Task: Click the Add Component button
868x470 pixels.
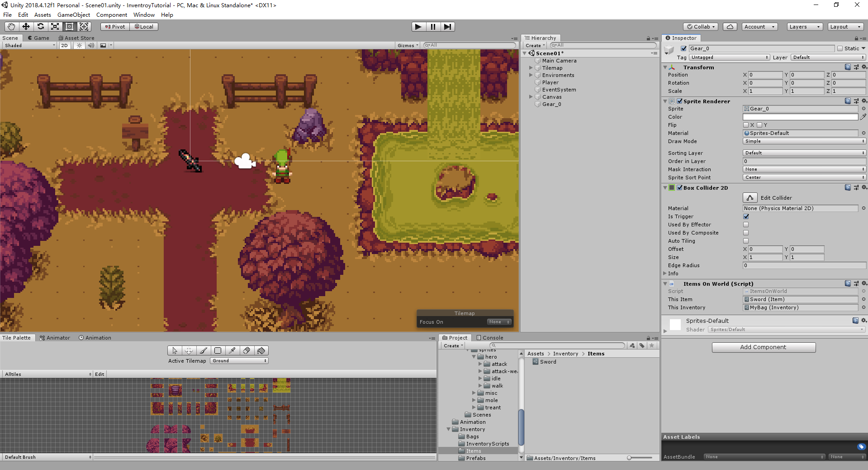Action: point(763,347)
